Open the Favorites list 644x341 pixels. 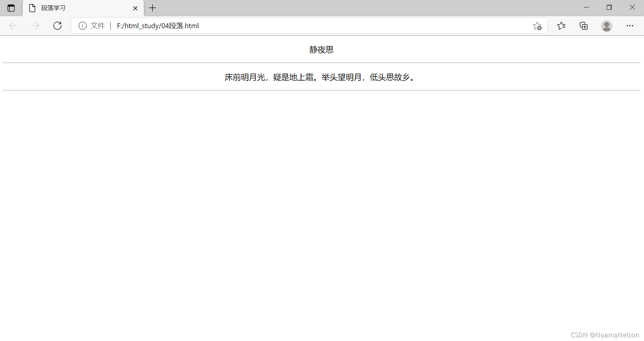561,26
